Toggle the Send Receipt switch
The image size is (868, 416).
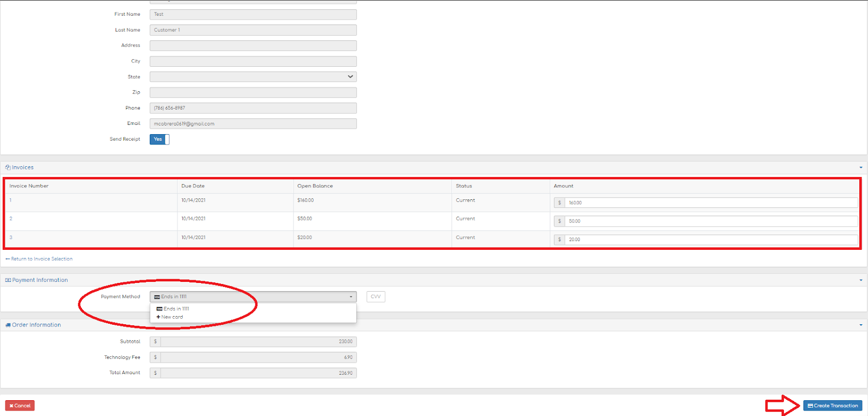159,140
